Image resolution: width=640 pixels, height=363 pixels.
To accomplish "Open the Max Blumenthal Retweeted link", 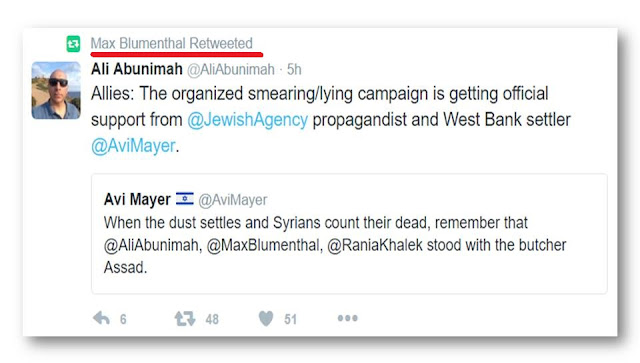I will point(171,43).
